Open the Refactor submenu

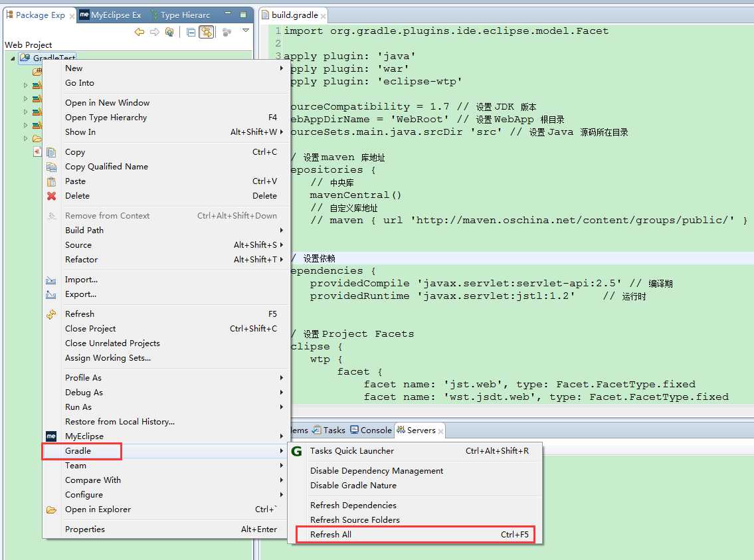(166, 260)
